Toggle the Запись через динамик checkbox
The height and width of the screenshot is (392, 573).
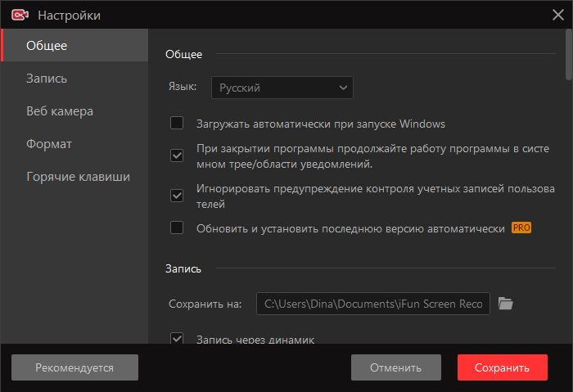[177, 338]
